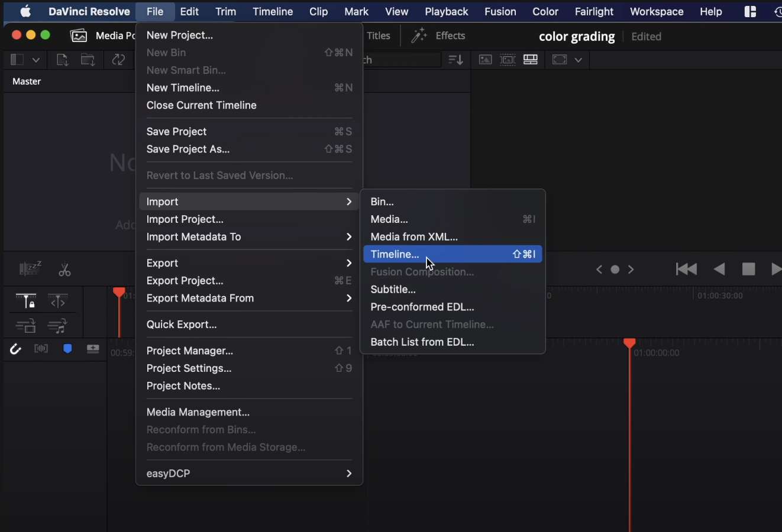Viewport: 782px width, 532px height.
Task: Click Save Project menu item
Action: 249,131
